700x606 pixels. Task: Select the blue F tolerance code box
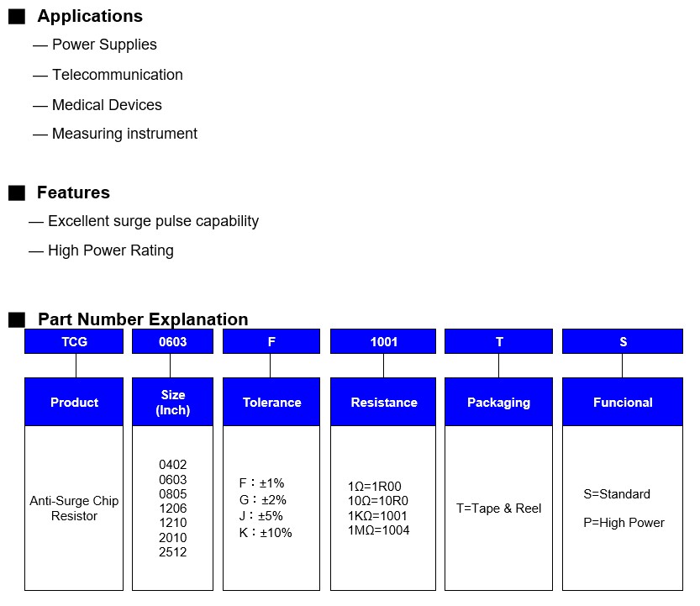[271, 342]
